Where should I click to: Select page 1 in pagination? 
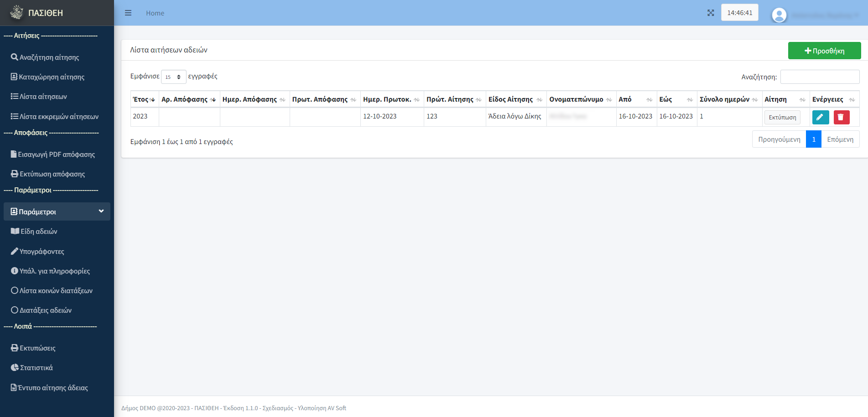[814, 139]
